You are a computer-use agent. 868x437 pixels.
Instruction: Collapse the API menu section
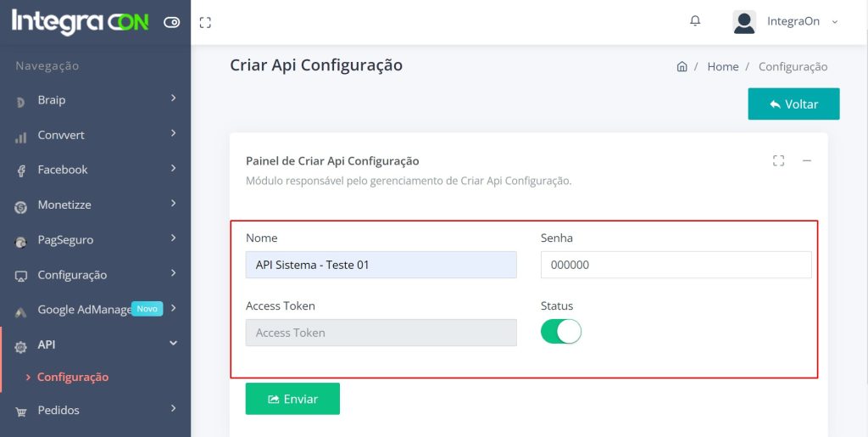pos(173,344)
